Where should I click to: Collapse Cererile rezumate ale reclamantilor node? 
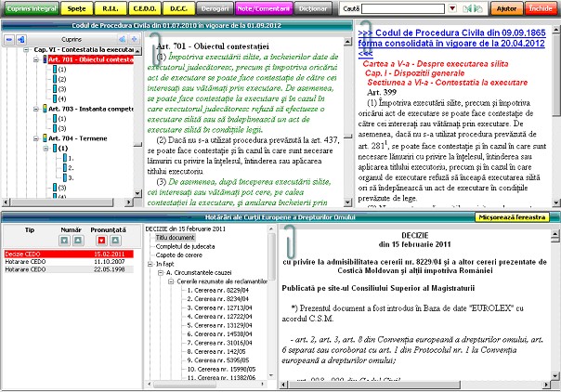[x=171, y=281]
